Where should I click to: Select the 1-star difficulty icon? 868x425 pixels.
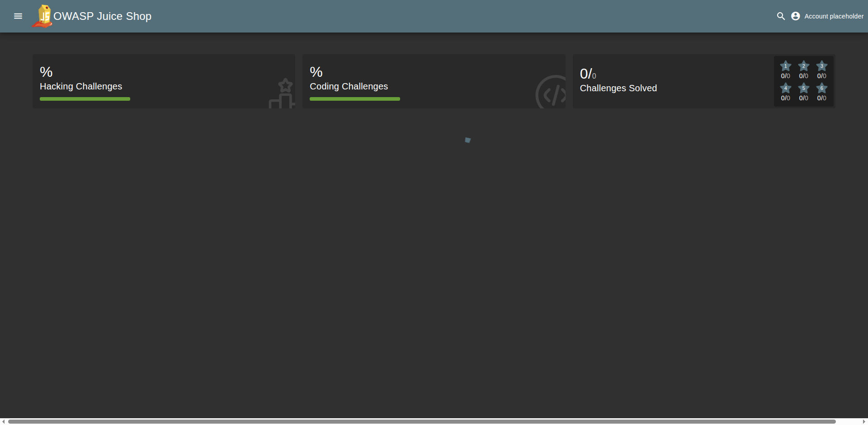[x=786, y=66]
